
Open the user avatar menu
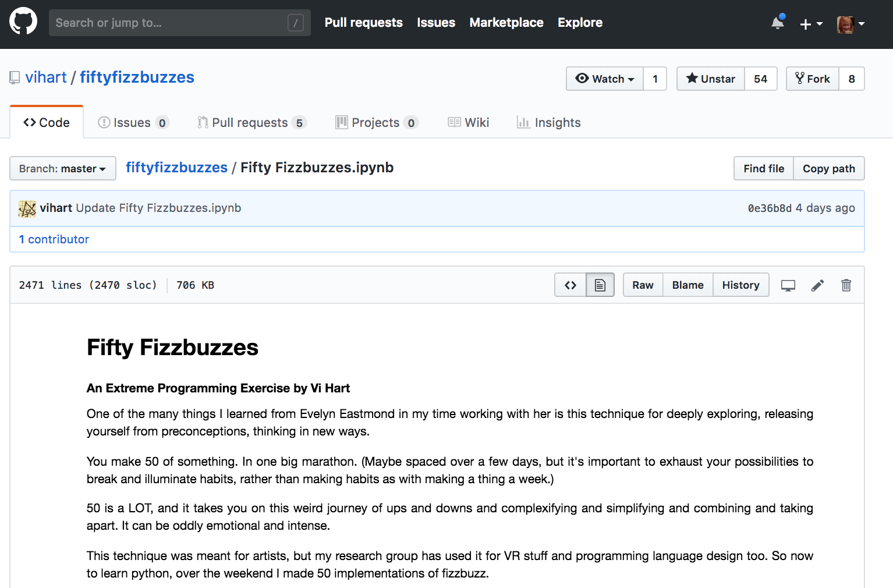coord(851,24)
